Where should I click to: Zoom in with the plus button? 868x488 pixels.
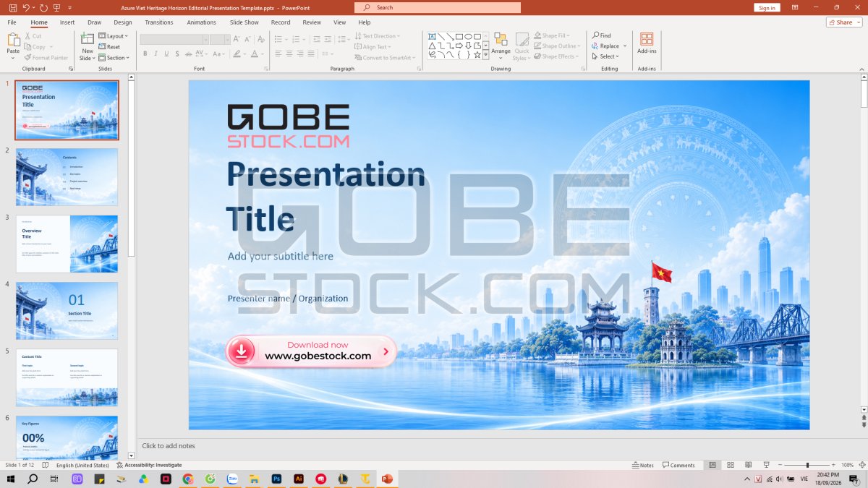coord(833,465)
